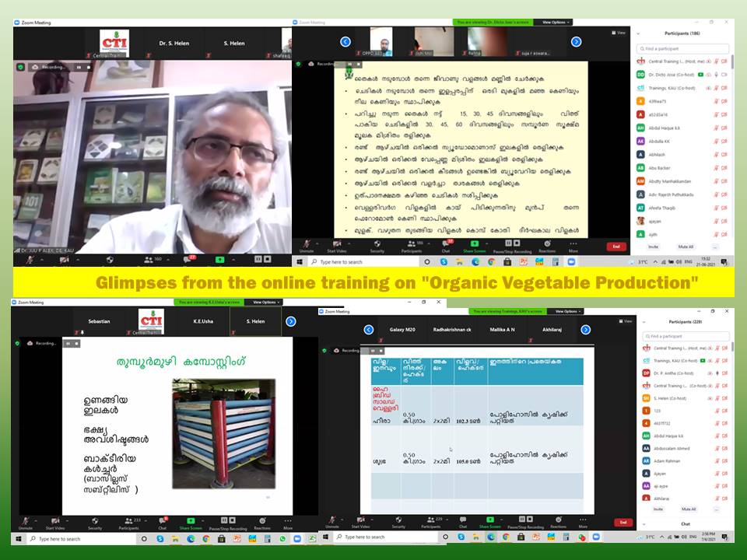Viewport: 747px width, 560px height.
Task: Open Security in the 229-participant window toolbar
Action: [x=398, y=523]
